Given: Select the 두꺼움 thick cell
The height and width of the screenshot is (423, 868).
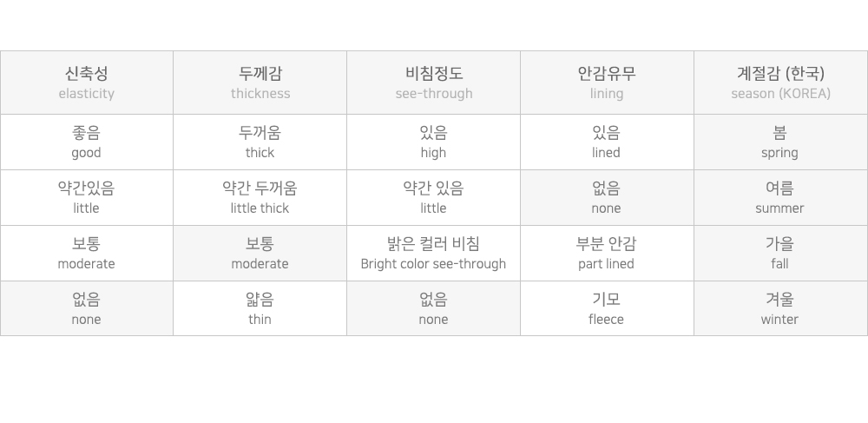Looking at the screenshot, I should (x=260, y=142).
